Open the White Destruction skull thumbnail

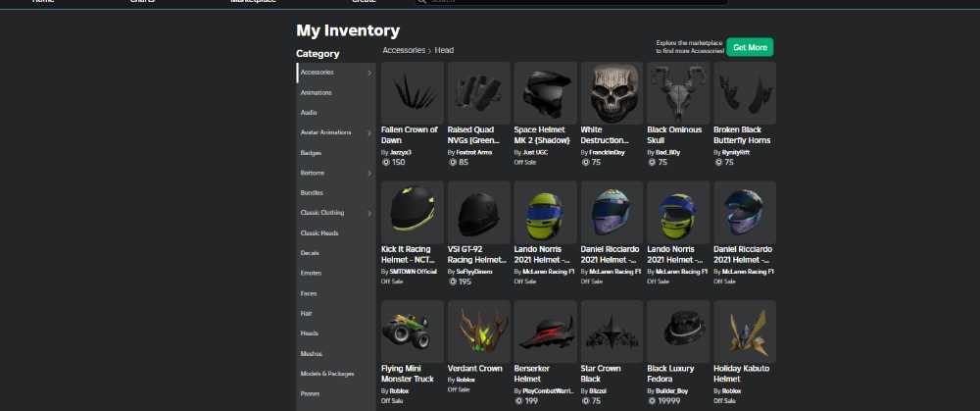(x=612, y=92)
